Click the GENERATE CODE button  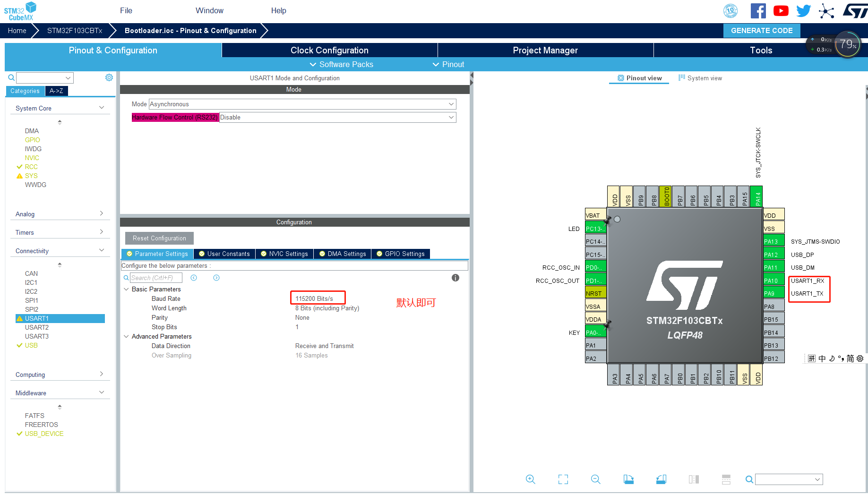click(762, 30)
